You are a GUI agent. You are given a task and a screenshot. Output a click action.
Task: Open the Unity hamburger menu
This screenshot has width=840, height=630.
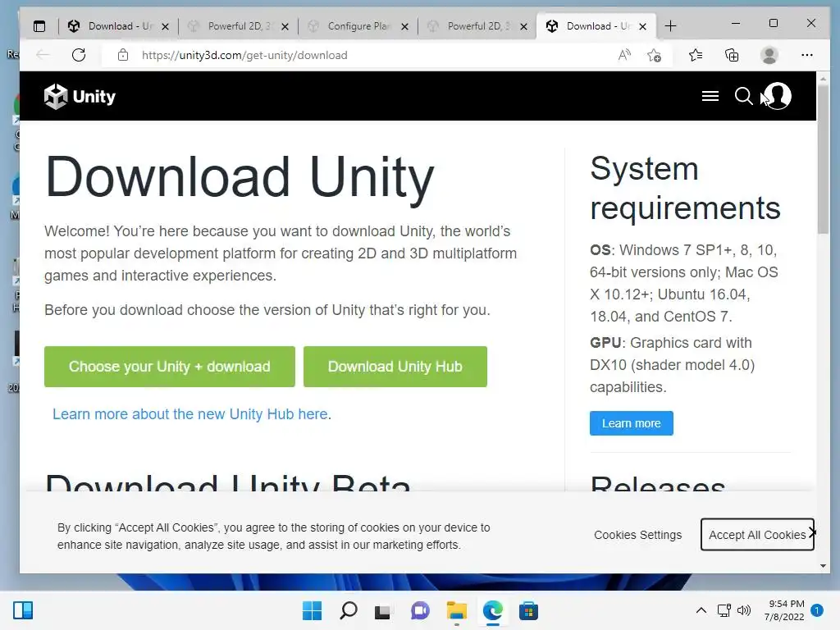[710, 96]
